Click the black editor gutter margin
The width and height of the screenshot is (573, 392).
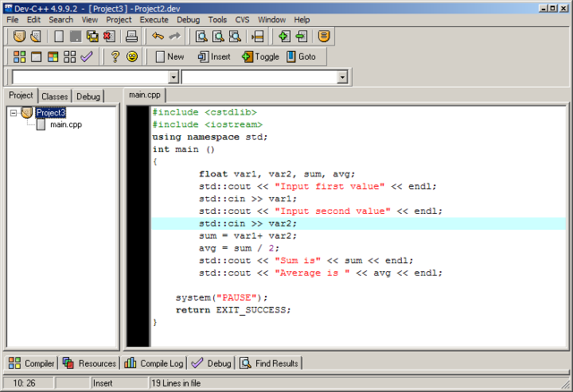pyautogui.click(x=138, y=226)
